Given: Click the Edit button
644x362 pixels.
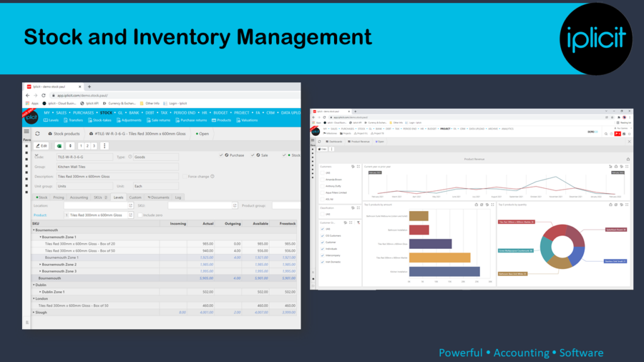Looking at the screenshot, I should [41, 146].
